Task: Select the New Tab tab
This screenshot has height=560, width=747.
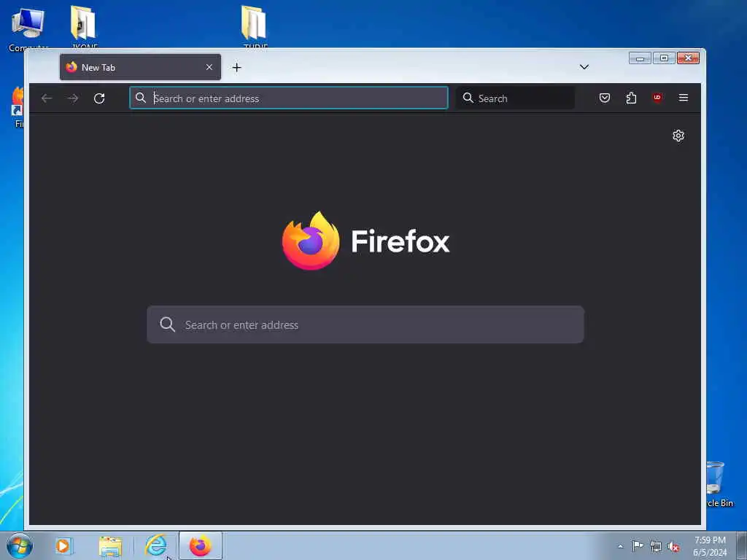Action: click(140, 67)
